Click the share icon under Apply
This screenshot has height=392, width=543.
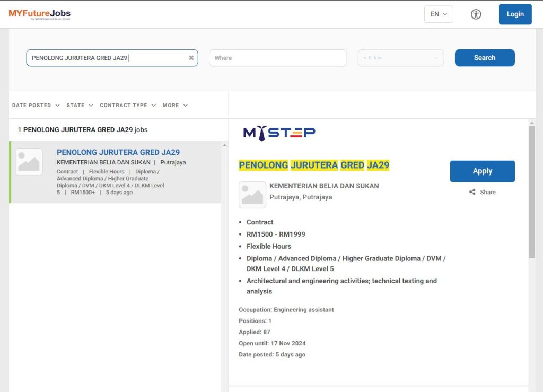point(472,192)
